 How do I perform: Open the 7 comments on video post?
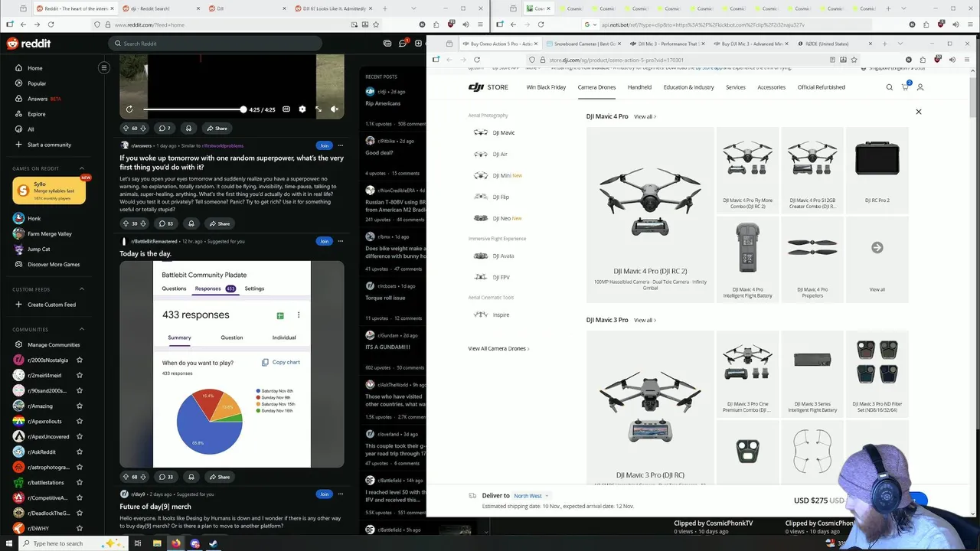pos(165,129)
